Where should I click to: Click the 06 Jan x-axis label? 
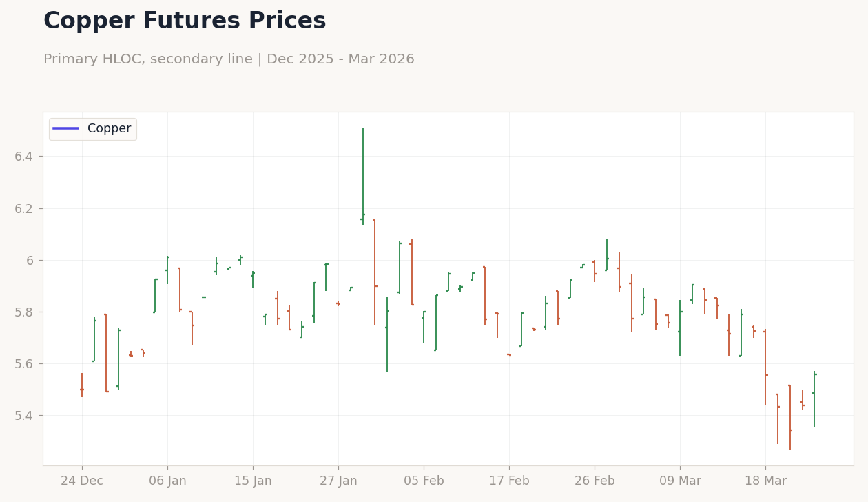[167, 481]
